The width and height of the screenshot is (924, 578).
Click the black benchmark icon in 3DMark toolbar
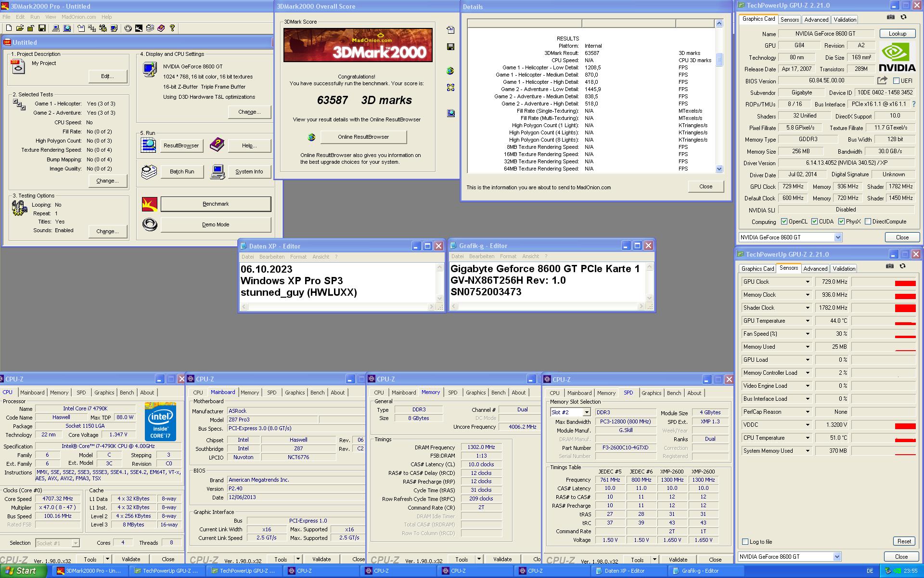139,28
